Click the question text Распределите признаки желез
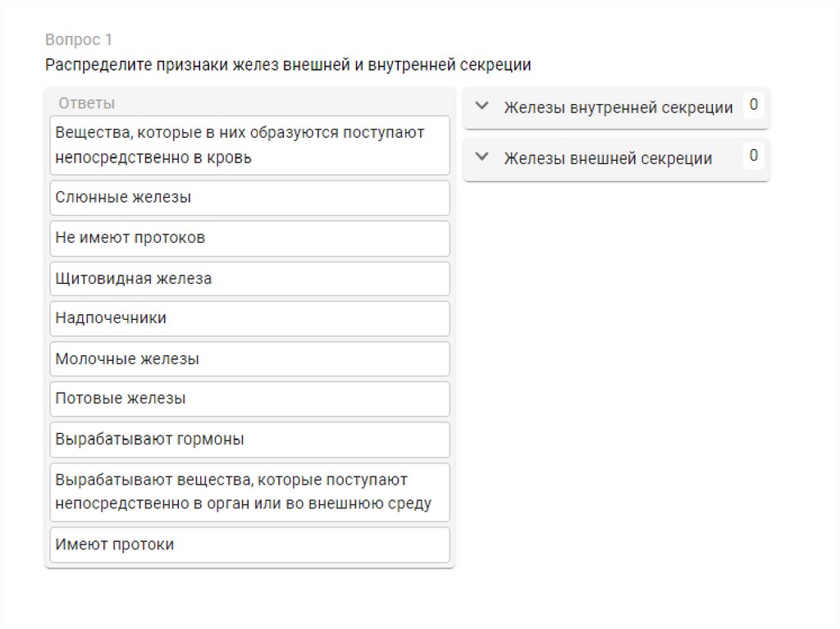The image size is (840, 629). [288, 65]
